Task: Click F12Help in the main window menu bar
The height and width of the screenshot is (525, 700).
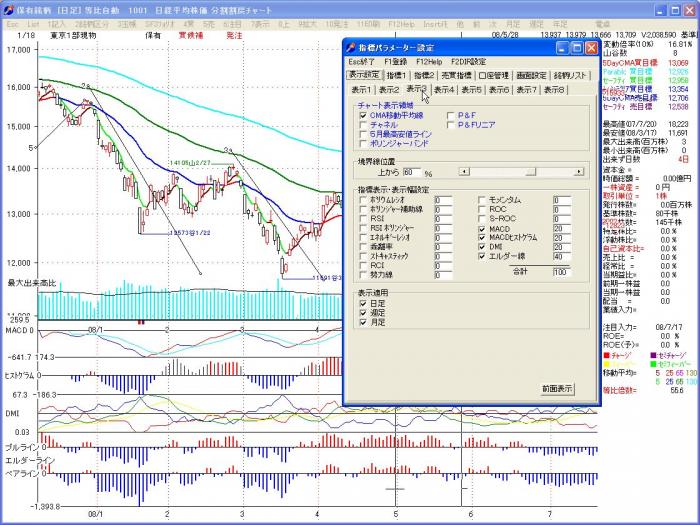Action: tap(401, 24)
